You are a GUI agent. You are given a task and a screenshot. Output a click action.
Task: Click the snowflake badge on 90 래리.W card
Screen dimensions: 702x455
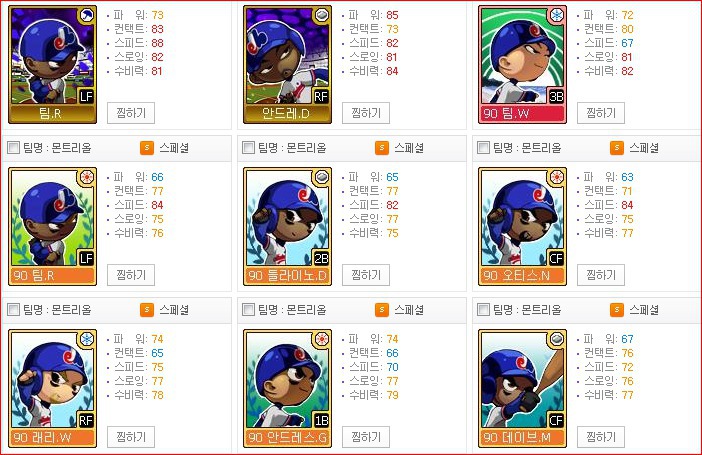click(x=86, y=339)
